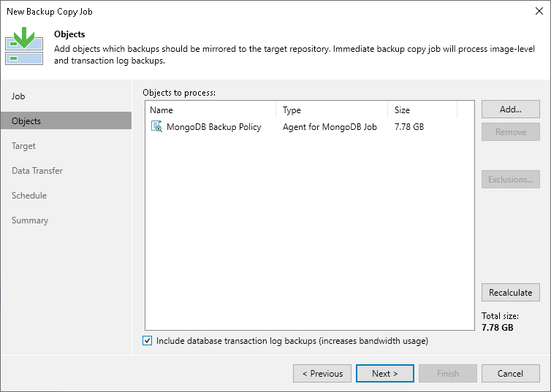This screenshot has width=551, height=392.
Task: Click the Remove button
Action: coord(511,131)
